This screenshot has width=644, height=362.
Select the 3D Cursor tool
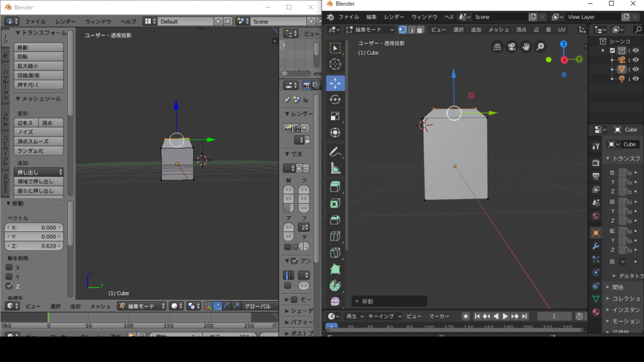pos(335,64)
